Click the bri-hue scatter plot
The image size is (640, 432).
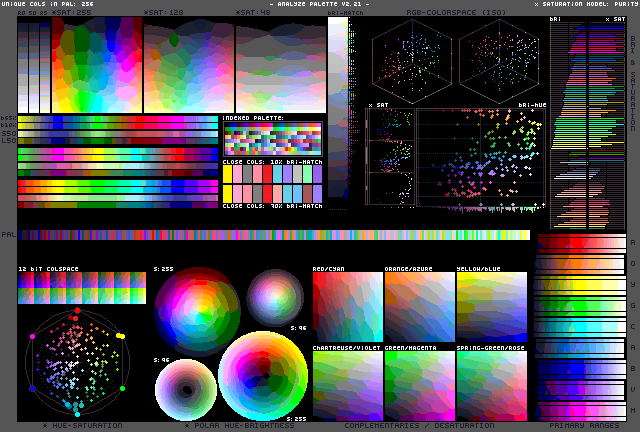[481, 158]
